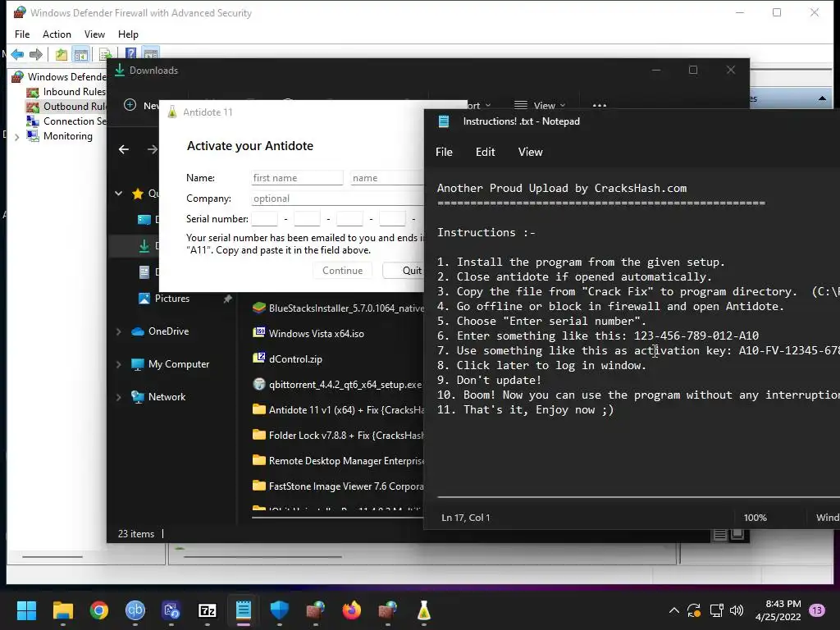Click the Export List icon in Firewall toolbar
Viewport: 840px width, 630px height.
[105, 54]
